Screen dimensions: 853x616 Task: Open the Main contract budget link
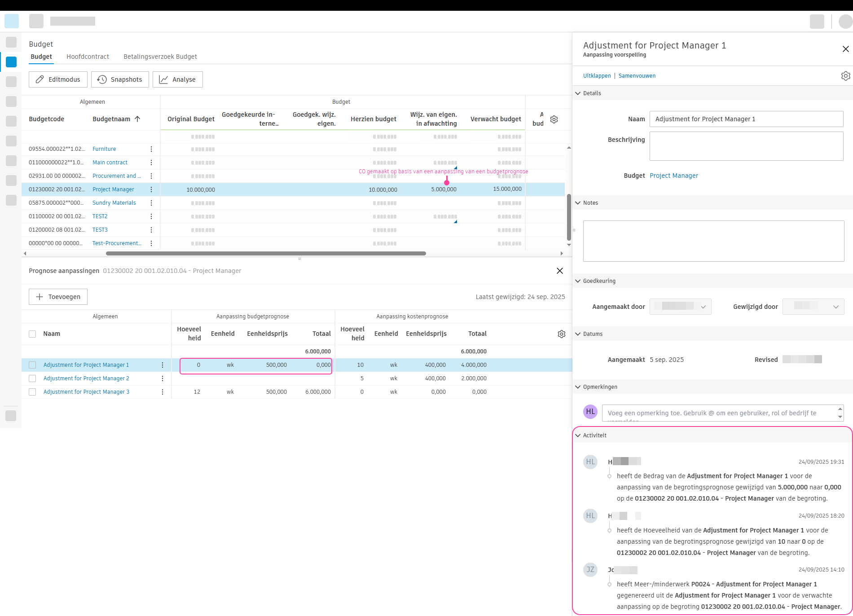coord(110,163)
